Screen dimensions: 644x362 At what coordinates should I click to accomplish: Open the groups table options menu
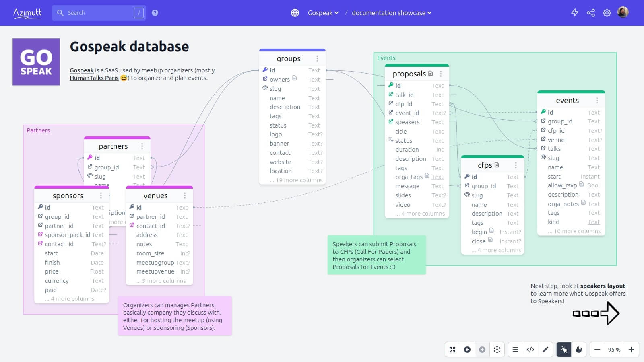pyautogui.click(x=318, y=59)
